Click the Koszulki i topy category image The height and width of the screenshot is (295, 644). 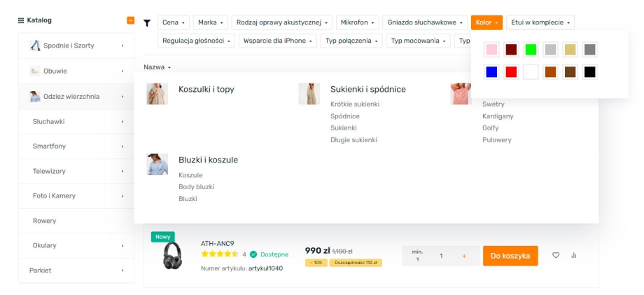[x=157, y=94]
